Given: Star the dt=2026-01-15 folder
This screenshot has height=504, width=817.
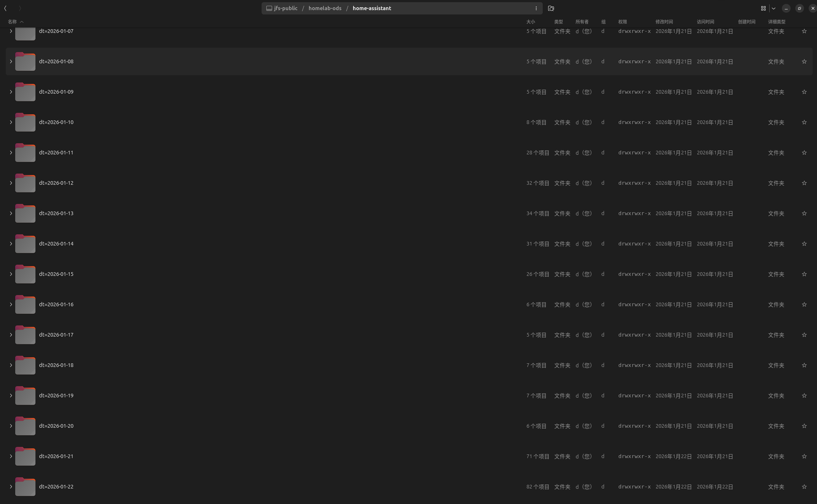Looking at the screenshot, I should coord(804,274).
